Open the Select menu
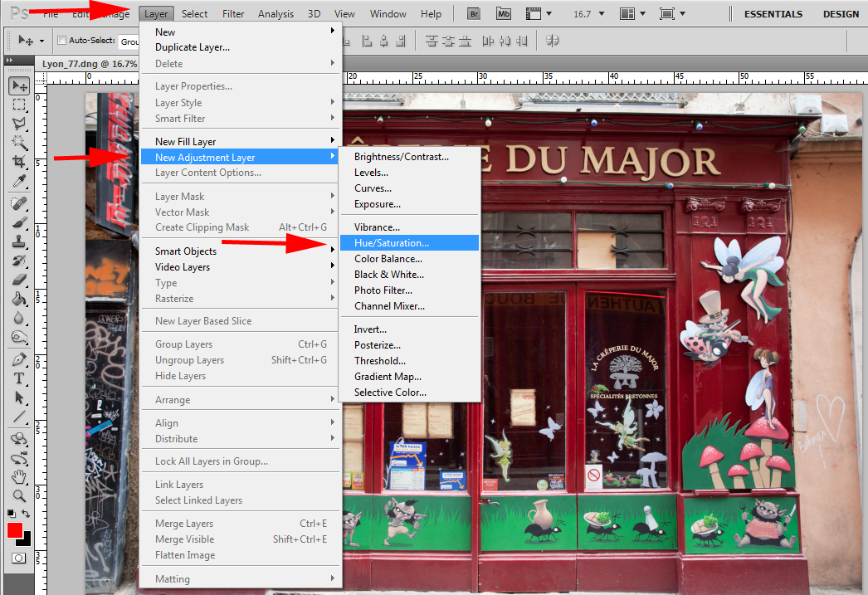Screen dimensions: 868x595 coord(194,14)
